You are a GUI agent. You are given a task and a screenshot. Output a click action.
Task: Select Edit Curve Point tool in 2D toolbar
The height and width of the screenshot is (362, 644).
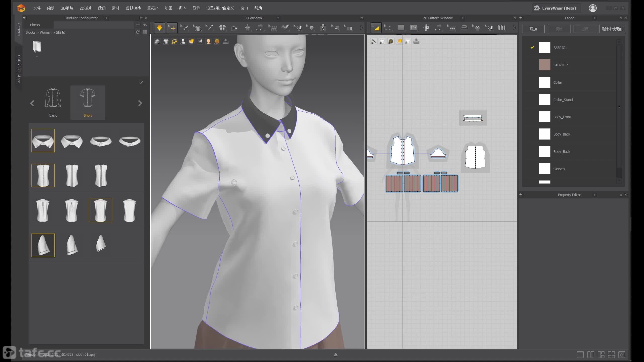point(388,28)
